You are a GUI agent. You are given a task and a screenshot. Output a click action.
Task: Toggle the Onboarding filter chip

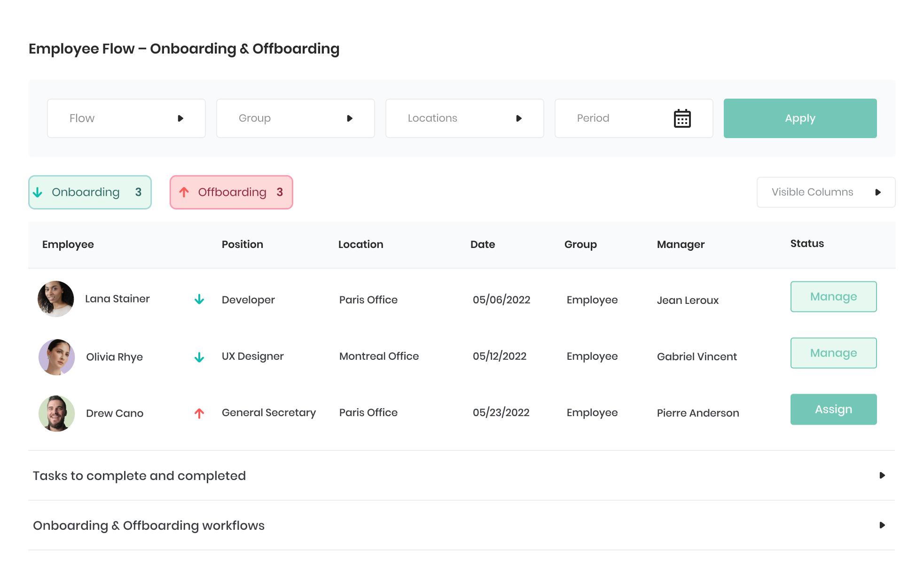tap(90, 192)
